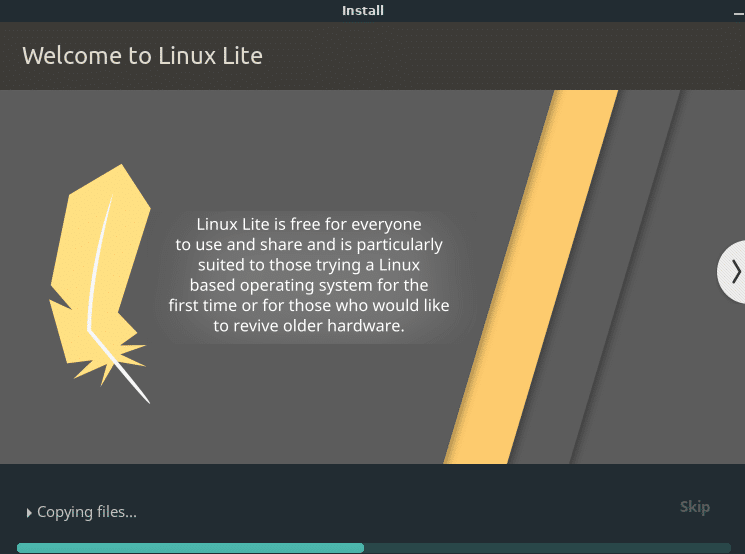Click the 'Install' window title

click(x=363, y=10)
